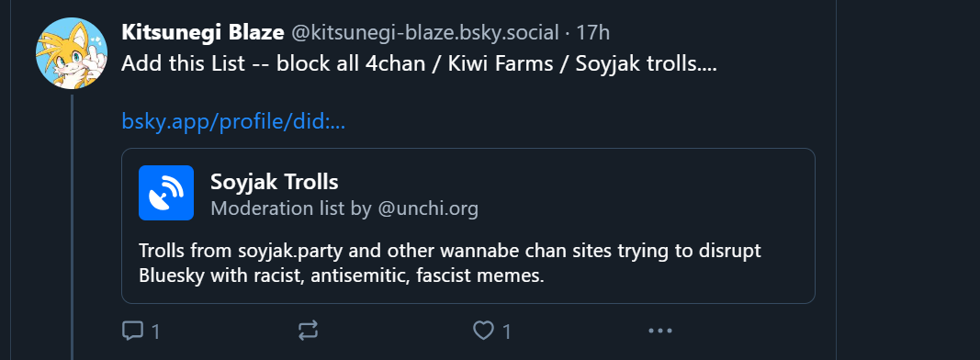Repost this post using the arrows icon
The width and height of the screenshot is (980, 360).
click(x=308, y=331)
